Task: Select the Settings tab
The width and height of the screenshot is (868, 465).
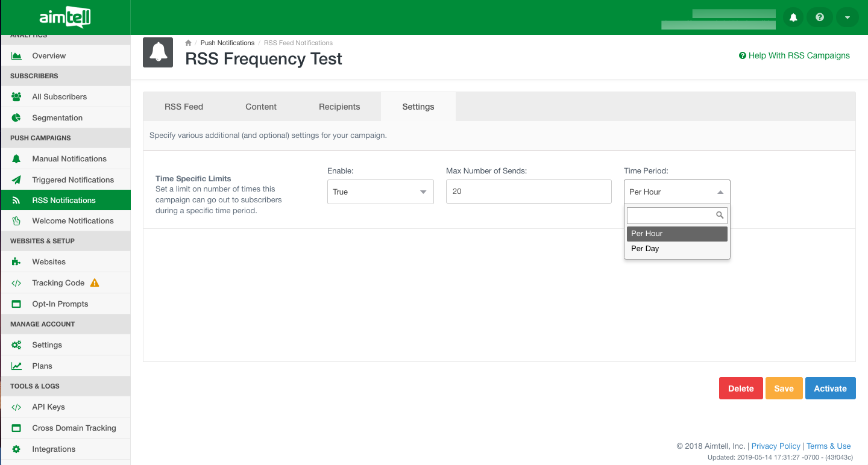Action: point(418,107)
